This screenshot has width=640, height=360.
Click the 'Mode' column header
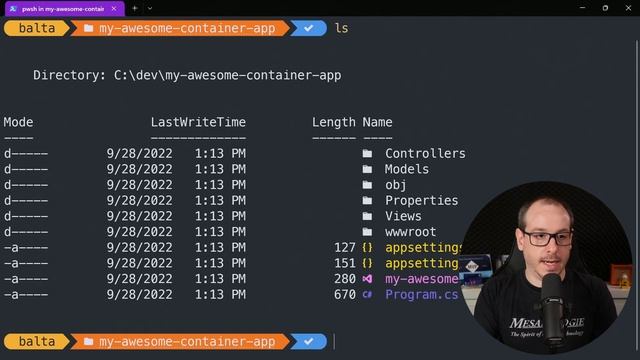point(18,122)
